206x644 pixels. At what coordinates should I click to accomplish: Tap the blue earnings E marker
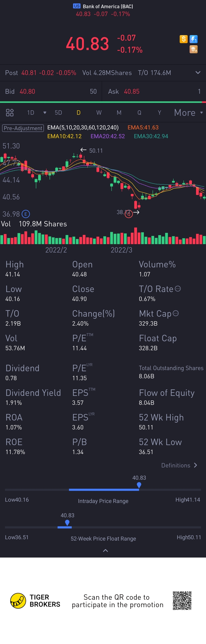26,214
